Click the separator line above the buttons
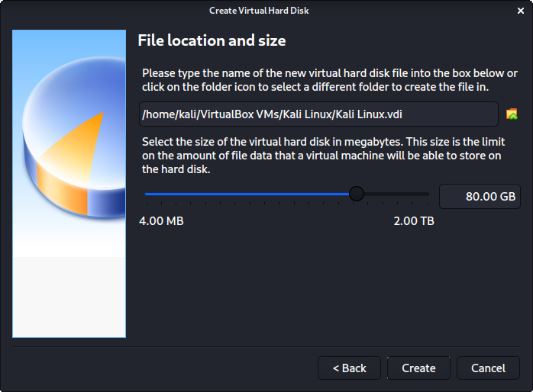 click(266, 345)
